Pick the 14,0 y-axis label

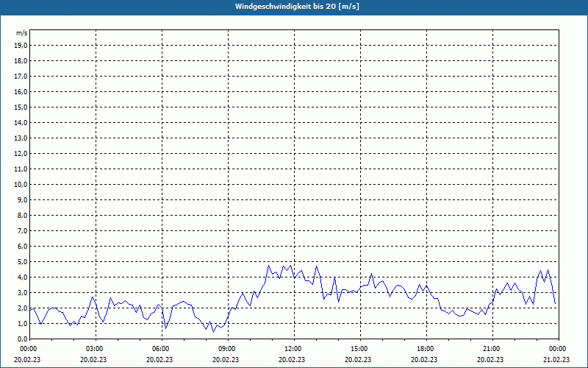coord(21,122)
